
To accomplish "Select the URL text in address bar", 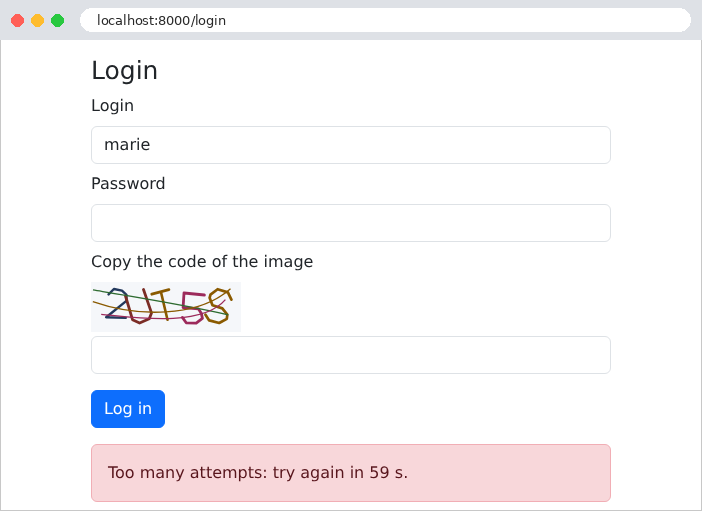I will pyautogui.click(x=161, y=21).
